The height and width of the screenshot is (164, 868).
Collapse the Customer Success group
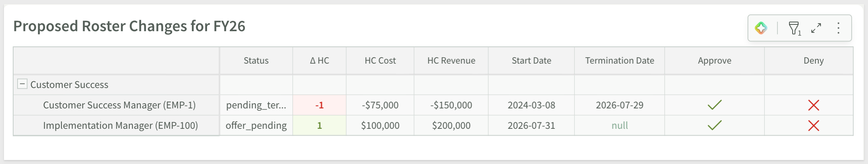[x=22, y=84]
